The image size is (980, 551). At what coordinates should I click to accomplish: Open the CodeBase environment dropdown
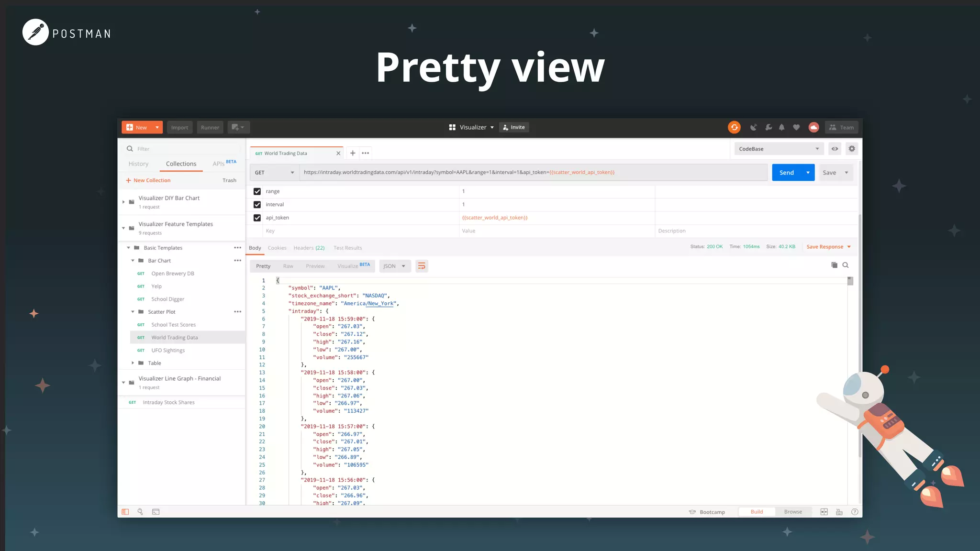[779, 149]
